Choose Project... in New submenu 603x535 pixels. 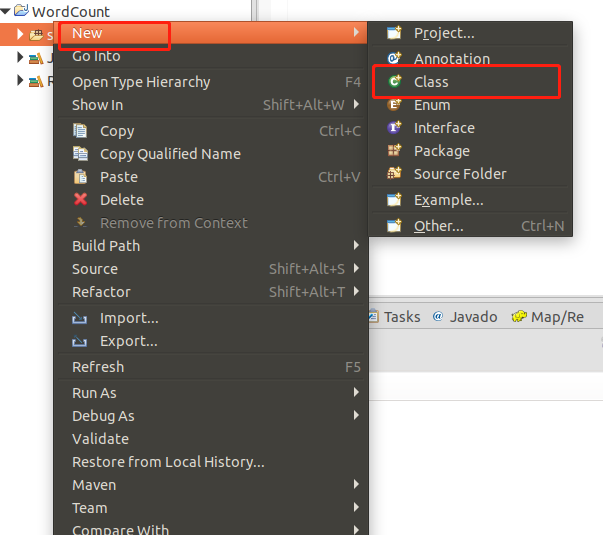click(x=470, y=33)
